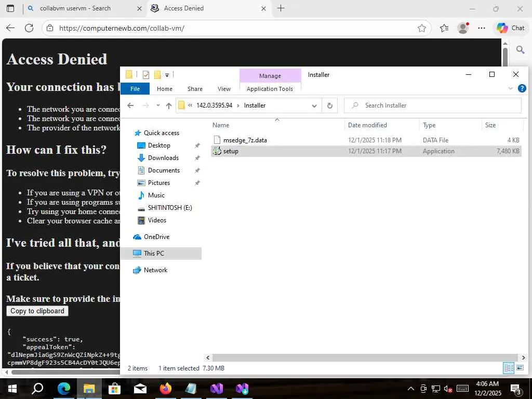Open taskbar search magnifier
Viewport: 532px width, 399px height.
tap(37, 389)
